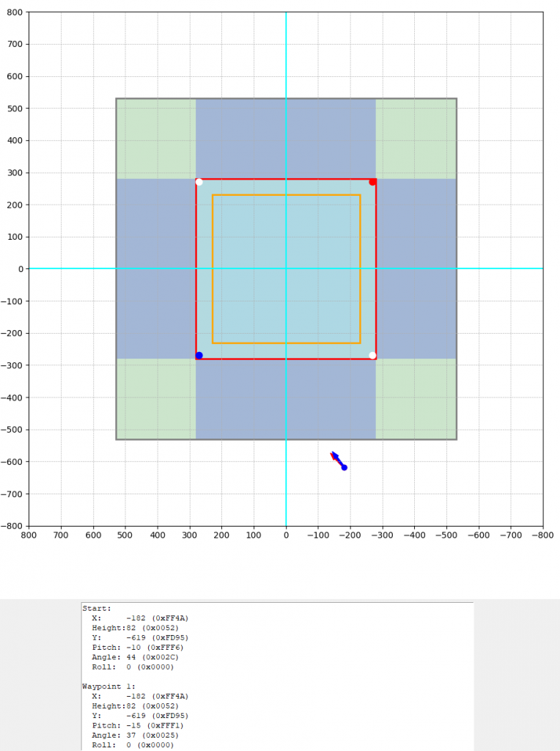560x751 pixels.
Task: Click the arrowhead of the direction arrow
Action: (x=334, y=455)
